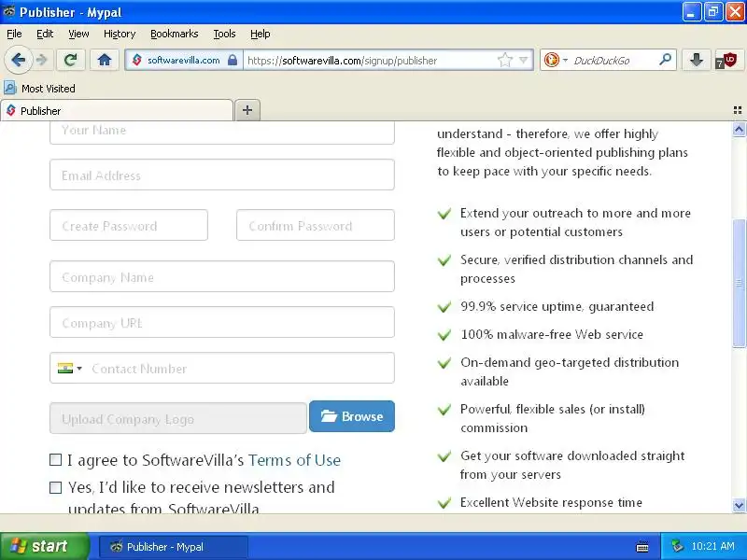Open the Edit menu

coord(45,34)
